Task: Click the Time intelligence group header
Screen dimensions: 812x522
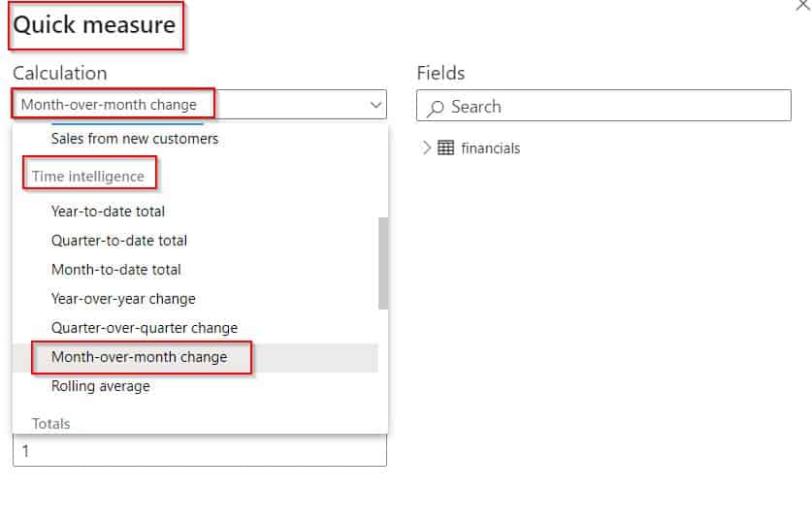Action: point(88,177)
